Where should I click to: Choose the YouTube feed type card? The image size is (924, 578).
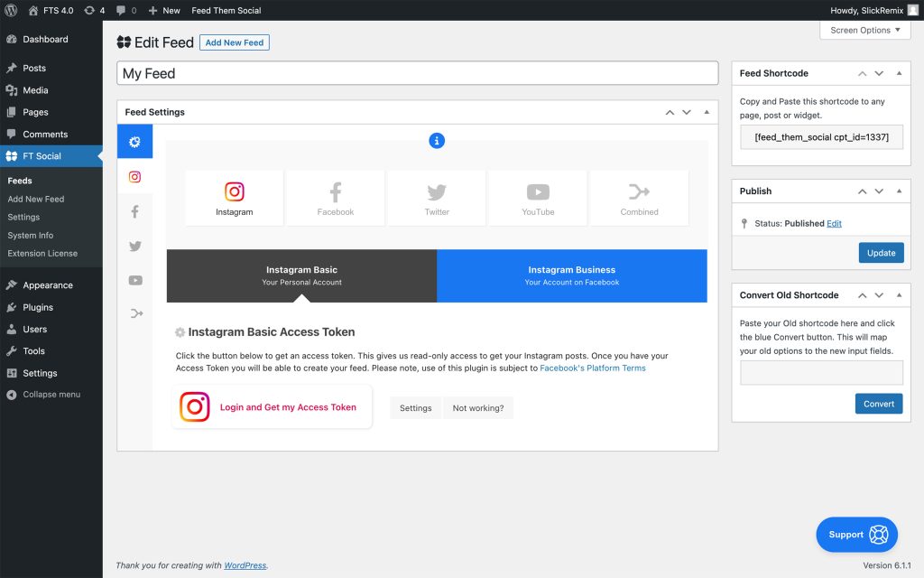coord(538,198)
